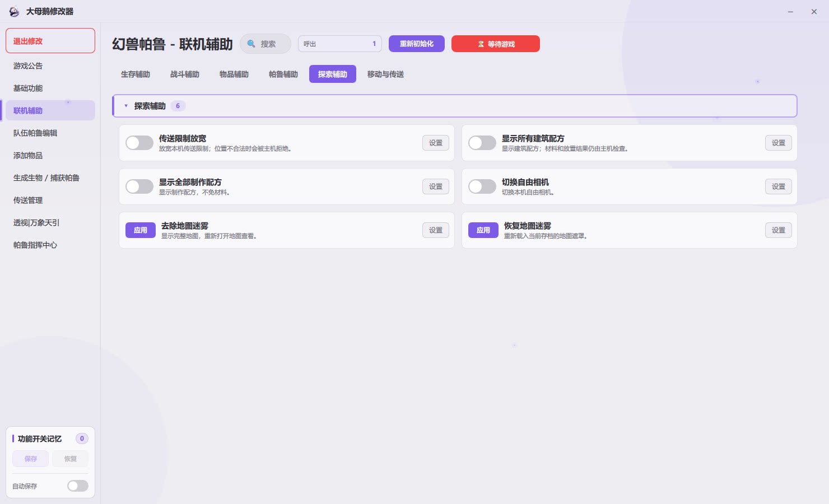829x504 pixels.
Task: Enable the 自动保存 switch
Action: 78,486
